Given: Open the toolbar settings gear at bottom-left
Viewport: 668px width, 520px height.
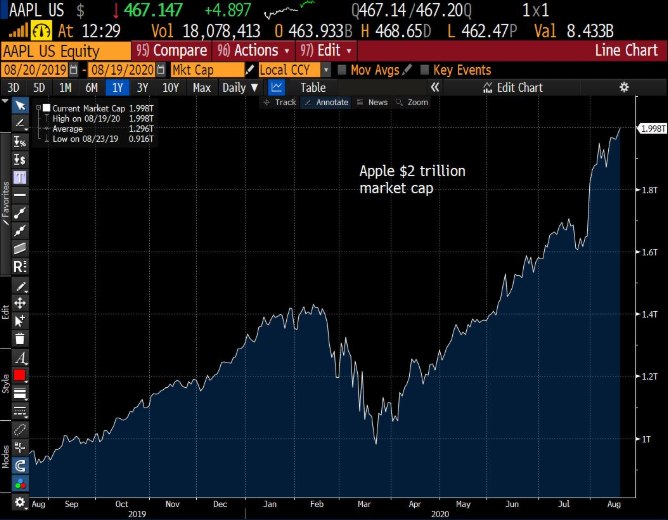Looking at the screenshot, I should coord(20,502).
